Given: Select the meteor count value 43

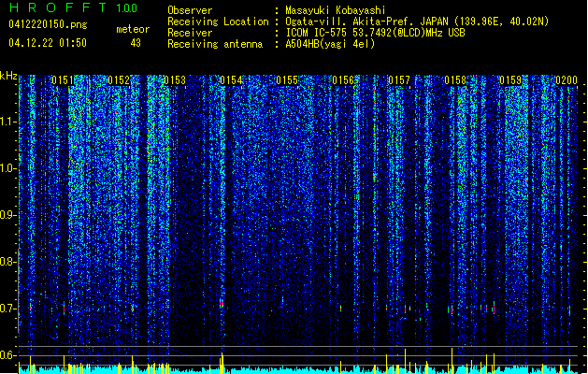Looking at the screenshot, I should (x=136, y=43).
